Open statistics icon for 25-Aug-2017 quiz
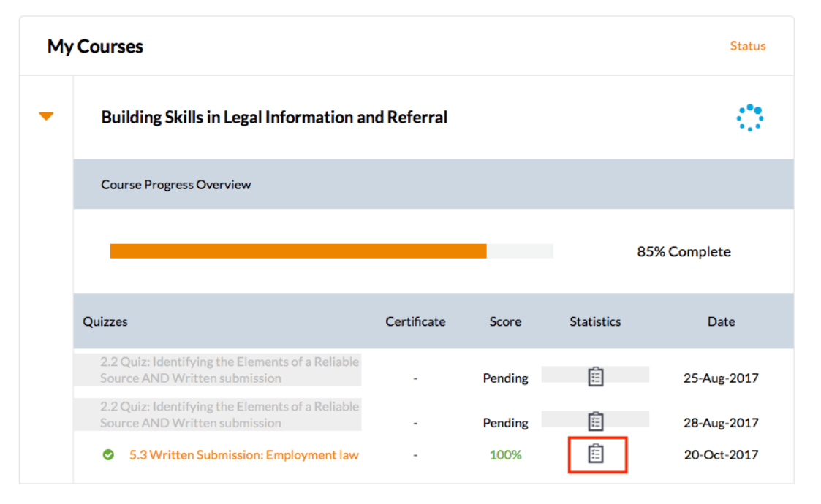821x504 pixels. point(596,377)
